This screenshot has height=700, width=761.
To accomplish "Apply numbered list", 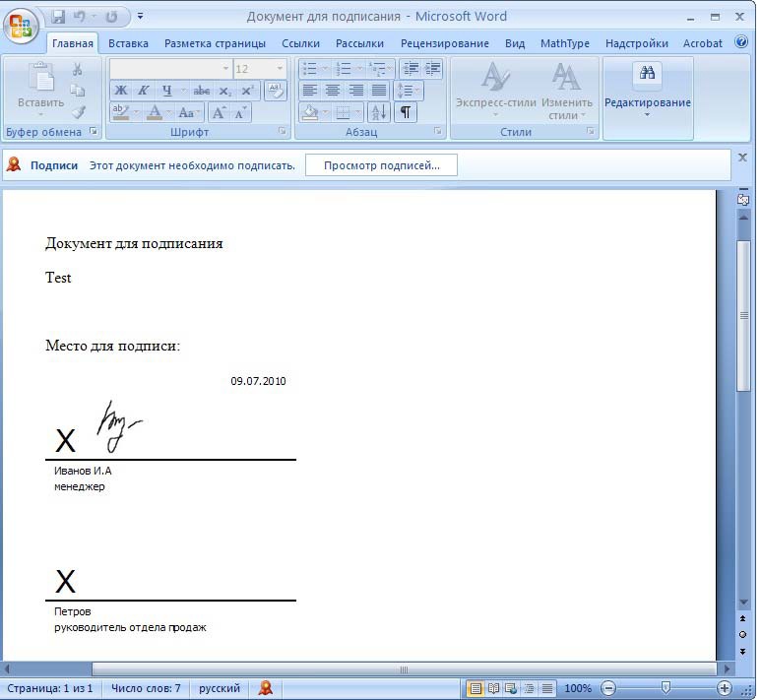I will pos(344,69).
